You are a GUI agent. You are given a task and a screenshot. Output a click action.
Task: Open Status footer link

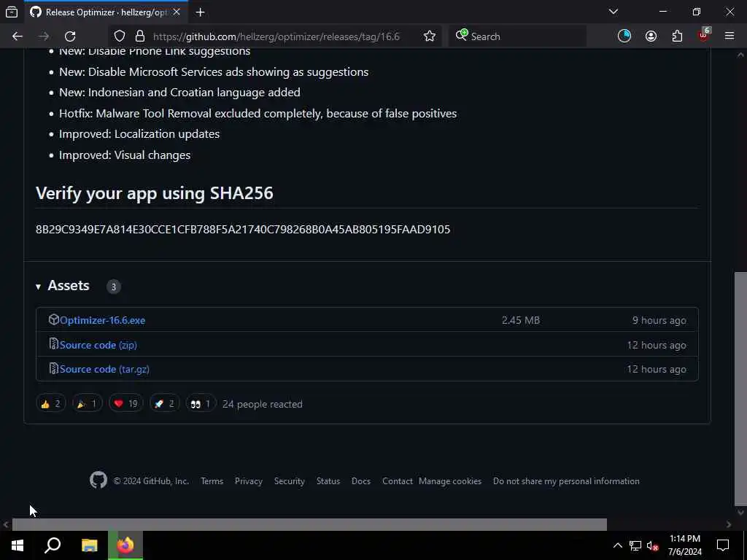tap(328, 481)
